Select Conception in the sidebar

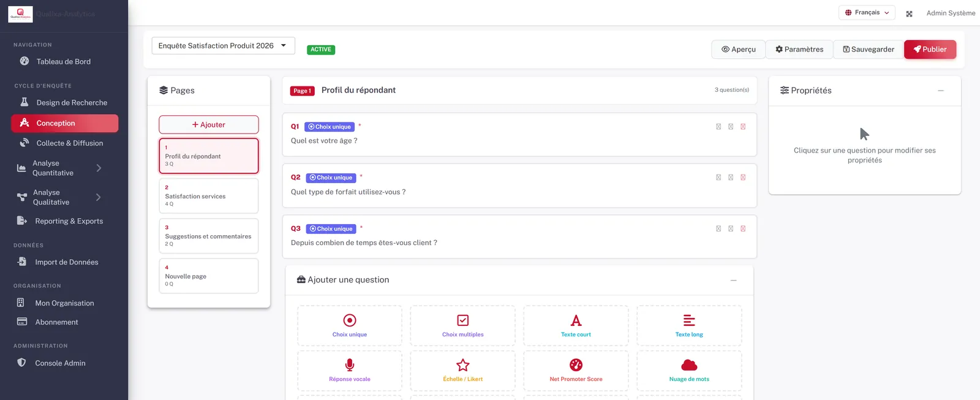(x=64, y=123)
